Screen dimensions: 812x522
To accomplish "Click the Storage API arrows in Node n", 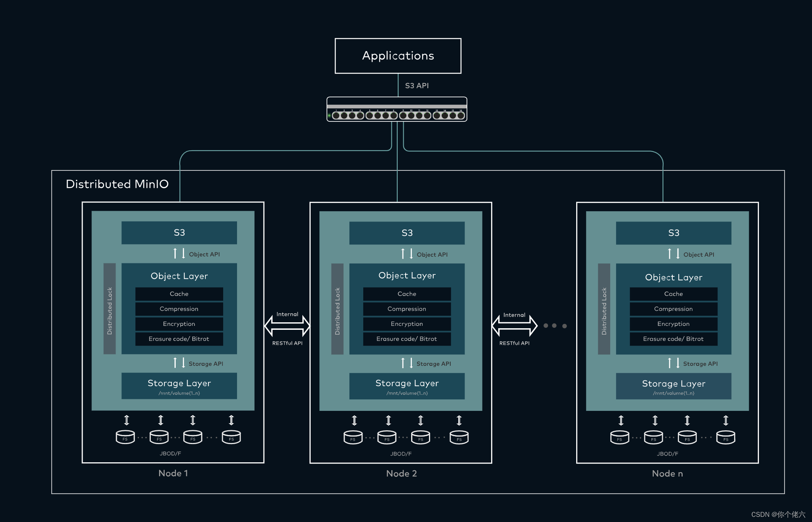I will [674, 363].
